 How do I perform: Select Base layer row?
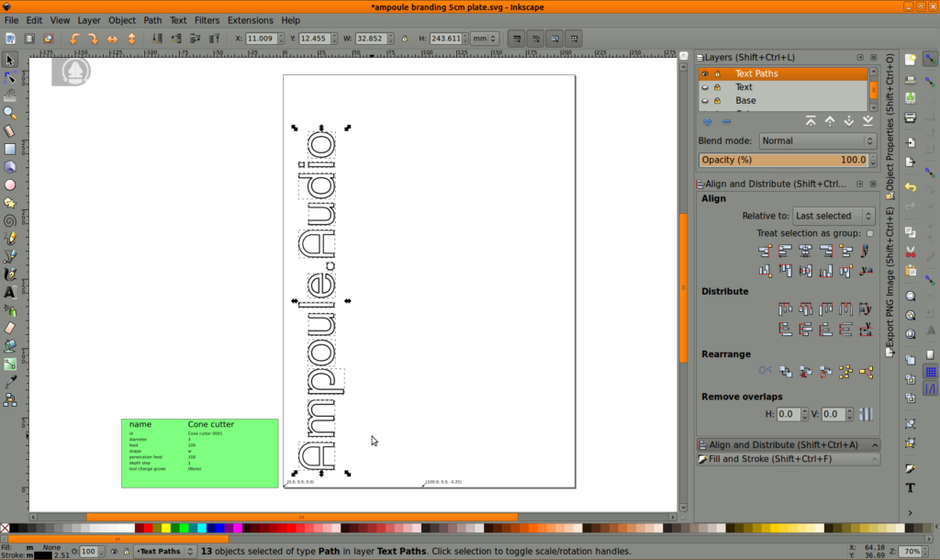(x=783, y=101)
